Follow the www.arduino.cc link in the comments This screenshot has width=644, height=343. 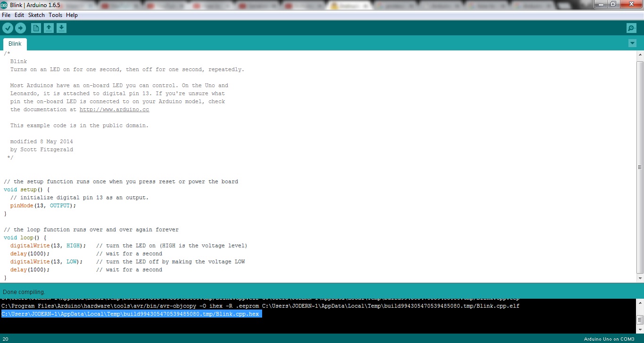[114, 109]
